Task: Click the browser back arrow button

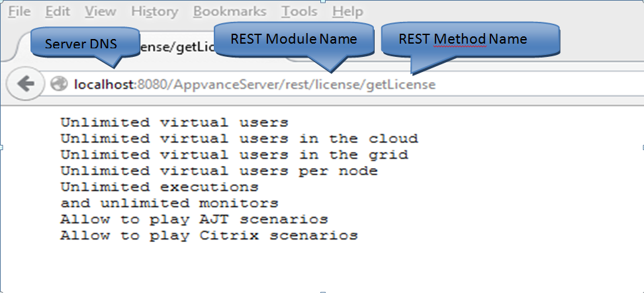Action: point(25,84)
